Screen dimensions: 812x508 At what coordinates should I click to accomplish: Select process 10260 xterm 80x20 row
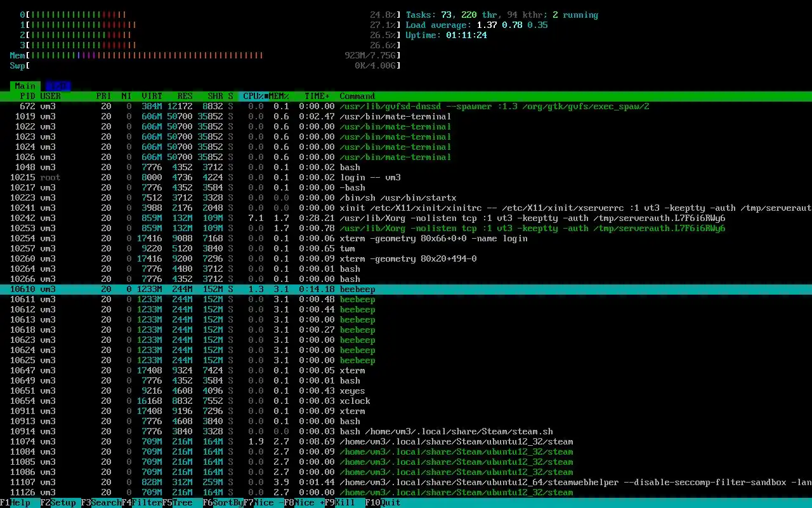406,258
